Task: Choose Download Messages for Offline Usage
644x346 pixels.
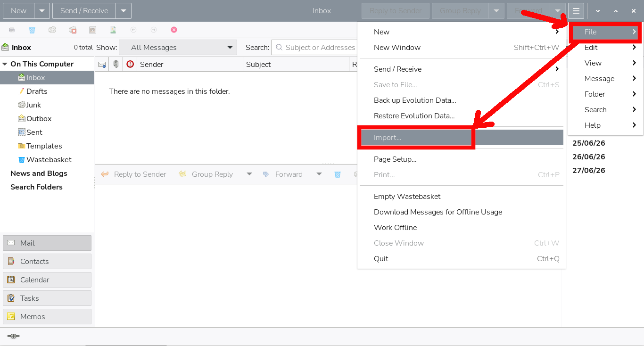Action: 462,212
